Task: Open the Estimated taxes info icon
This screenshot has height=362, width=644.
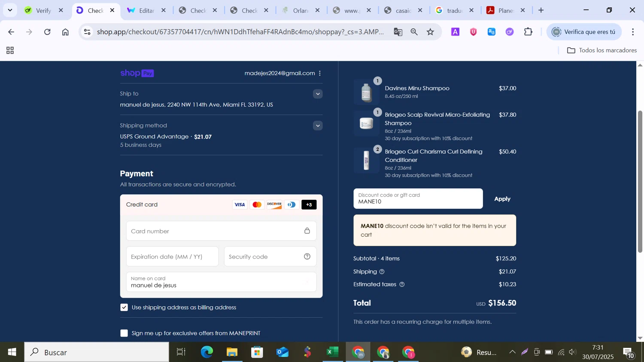Action: pos(402,284)
